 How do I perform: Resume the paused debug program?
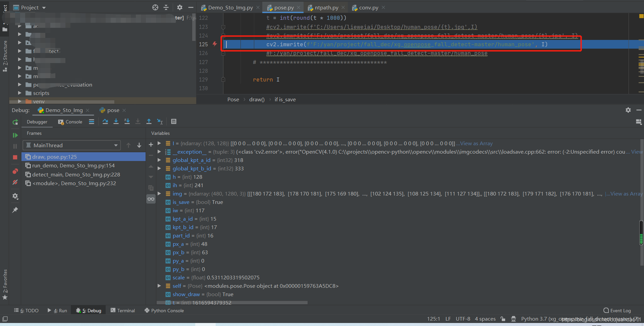click(x=15, y=135)
